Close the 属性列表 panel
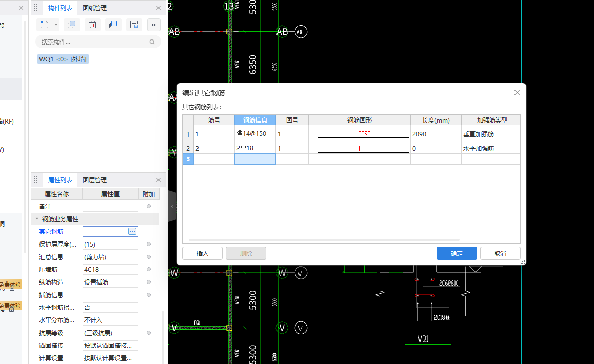 (x=159, y=180)
